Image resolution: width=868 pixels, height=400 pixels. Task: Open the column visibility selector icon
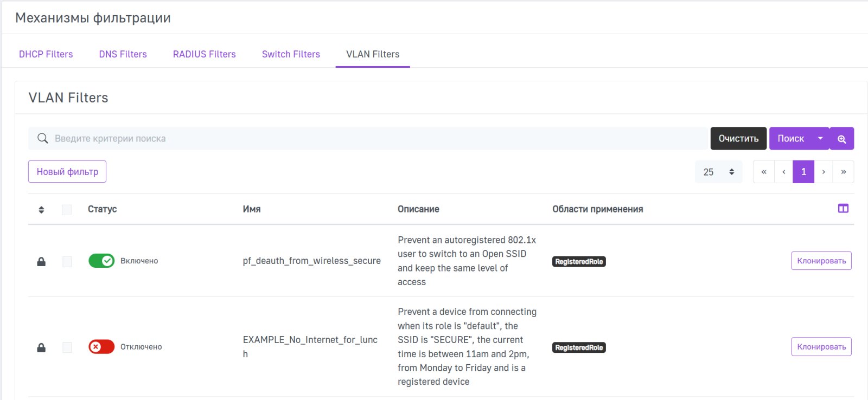click(843, 209)
